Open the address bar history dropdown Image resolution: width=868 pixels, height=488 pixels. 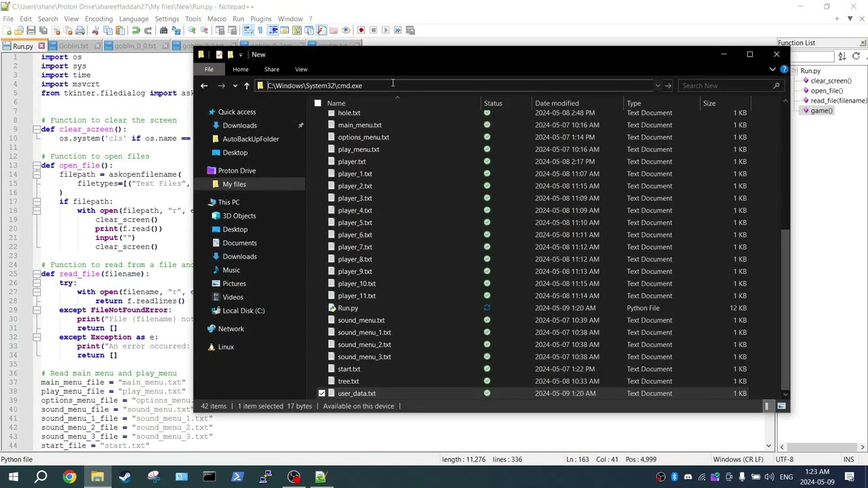(657, 85)
